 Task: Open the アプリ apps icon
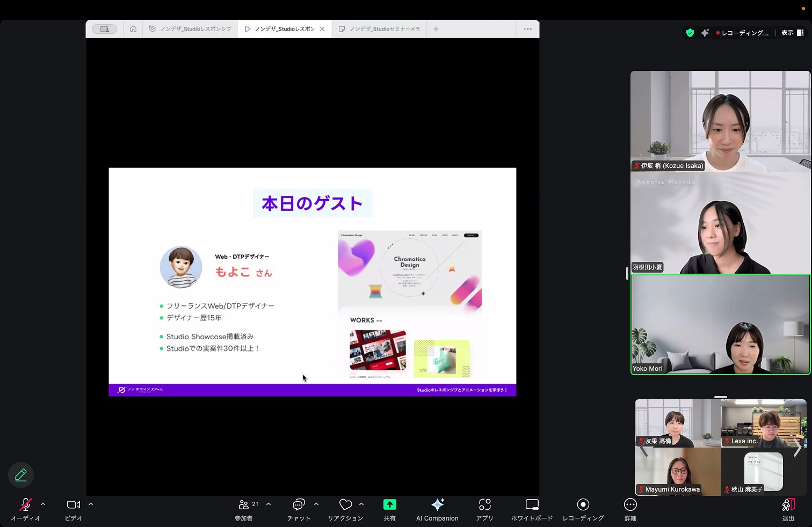(484, 505)
